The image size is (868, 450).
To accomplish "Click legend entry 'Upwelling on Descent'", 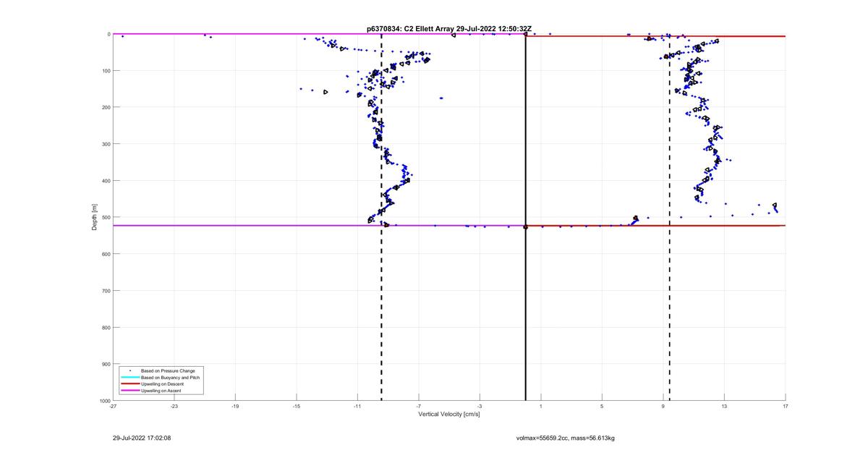I will click(x=163, y=384).
